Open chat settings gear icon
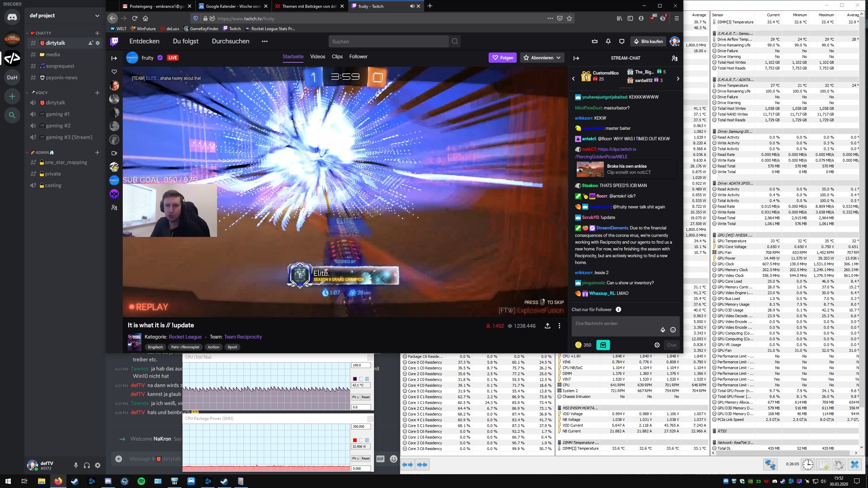Image resolution: width=868 pixels, height=488 pixels. [657, 345]
